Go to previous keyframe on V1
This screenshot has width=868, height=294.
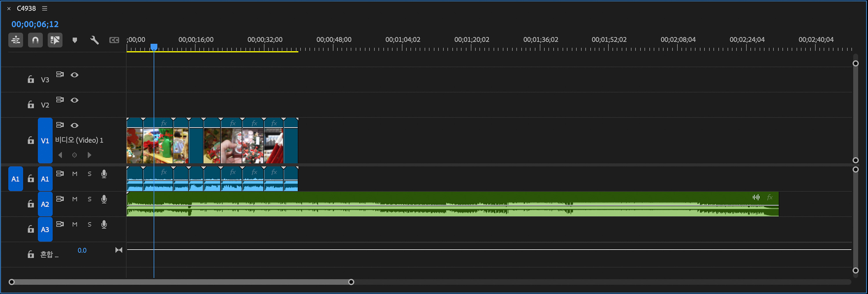point(60,155)
